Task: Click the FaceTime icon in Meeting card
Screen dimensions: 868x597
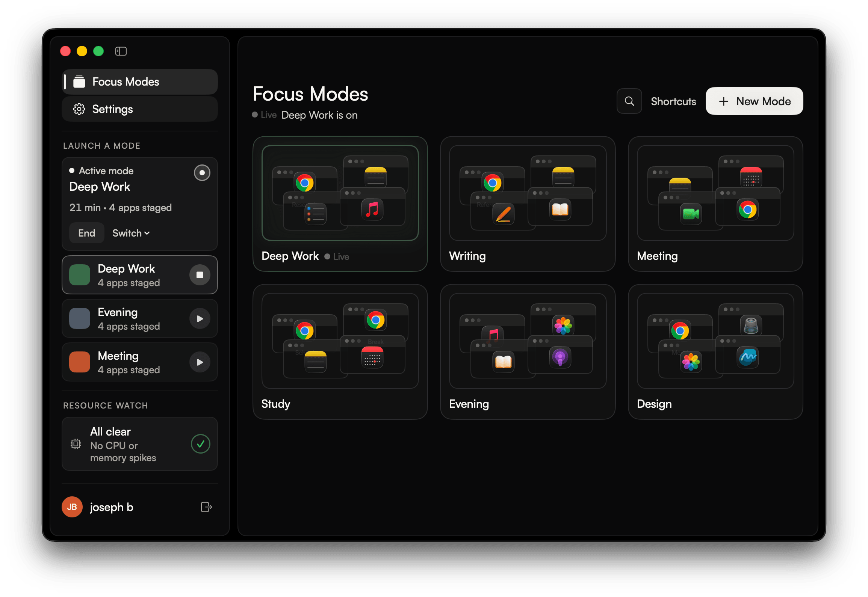Action: (x=691, y=214)
